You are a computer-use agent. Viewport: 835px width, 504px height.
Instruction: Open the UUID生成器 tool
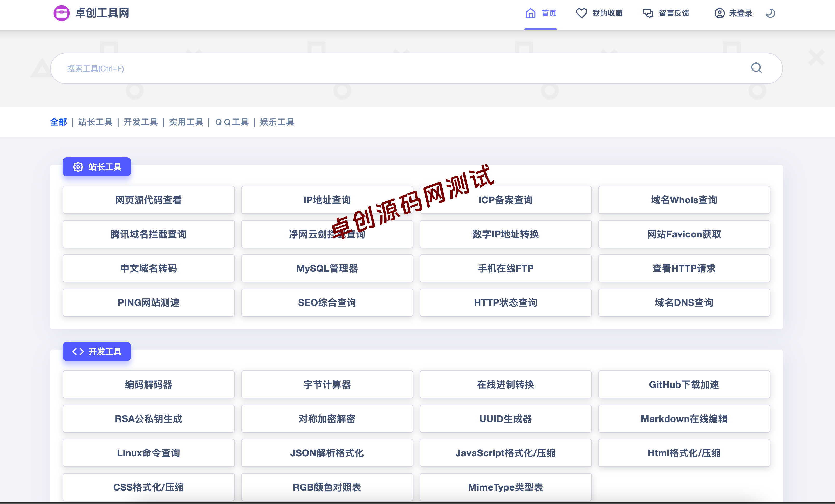click(506, 418)
